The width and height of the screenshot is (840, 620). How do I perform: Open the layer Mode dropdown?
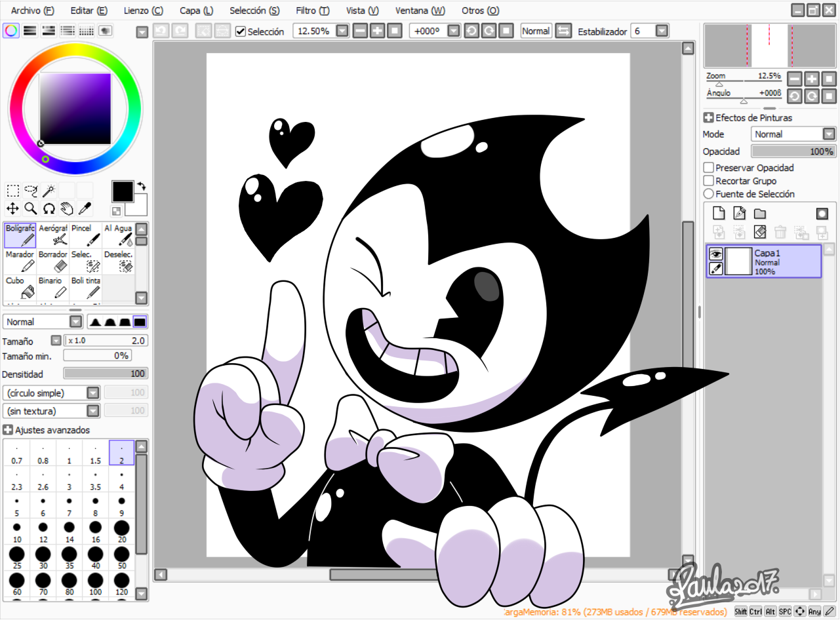(829, 134)
